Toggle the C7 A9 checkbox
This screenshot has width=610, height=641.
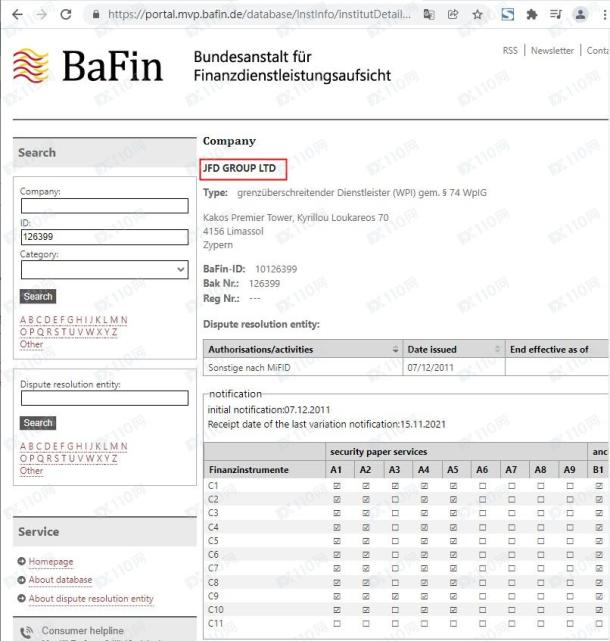(x=570, y=569)
